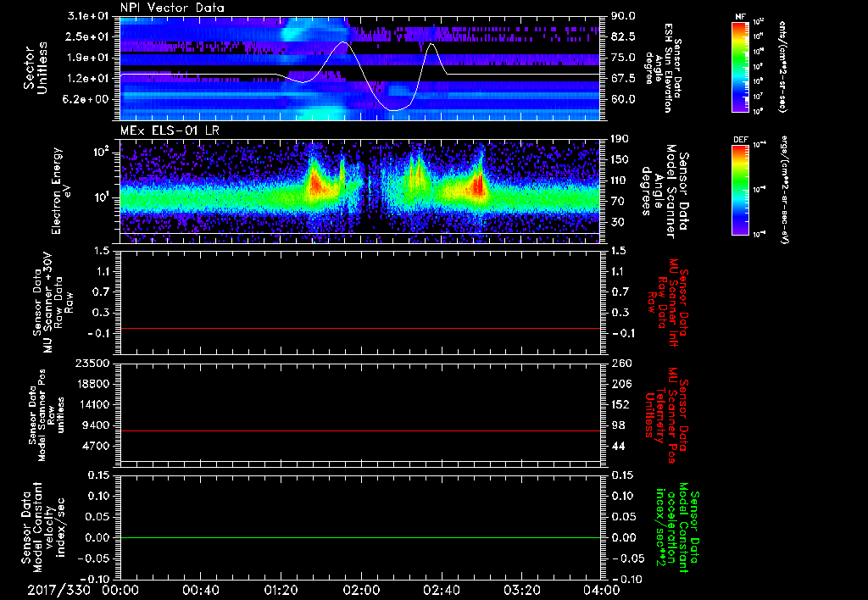
Task: Click the '67.5' sun elevation axis value
Action: click(x=623, y=79)
